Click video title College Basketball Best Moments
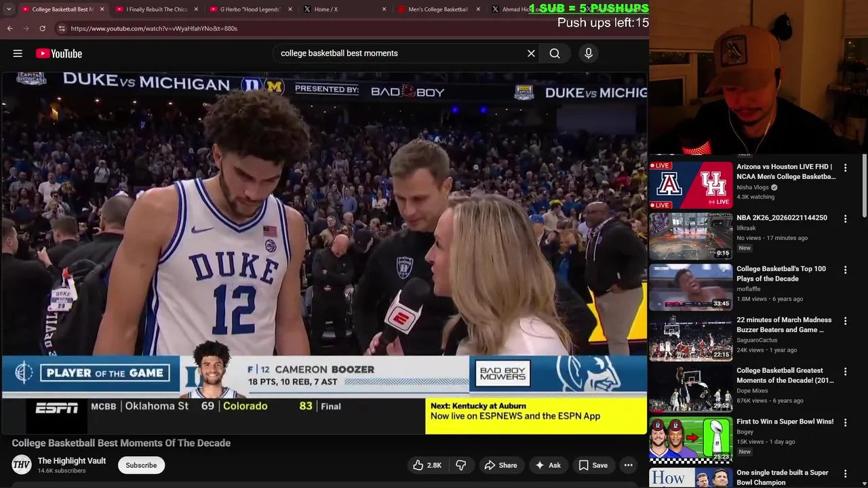 pos(121,443)
